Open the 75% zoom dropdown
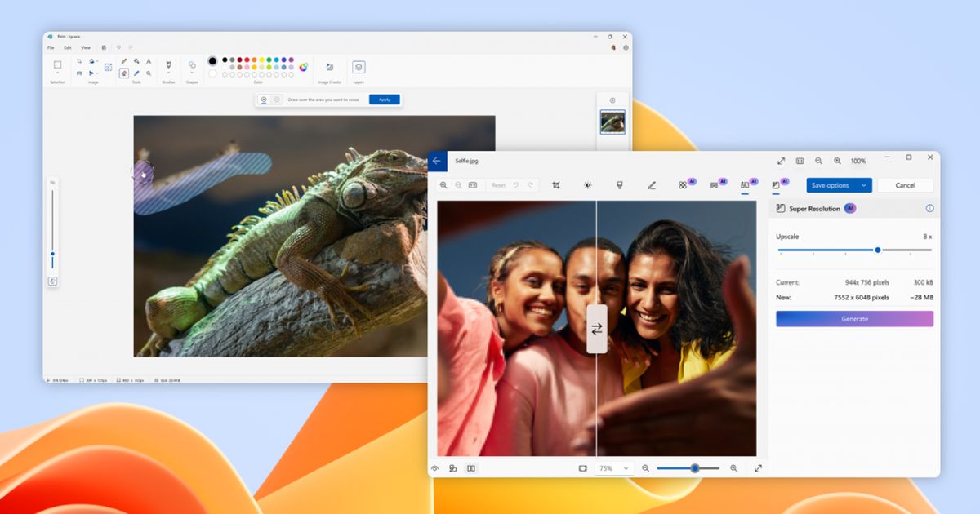980x514 pixels. click(x=614, y=468)
